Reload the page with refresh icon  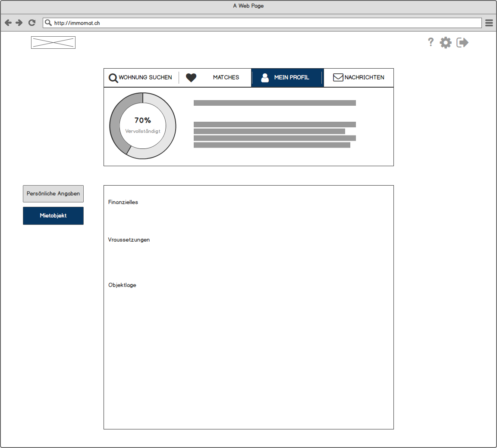pos(32,23)
